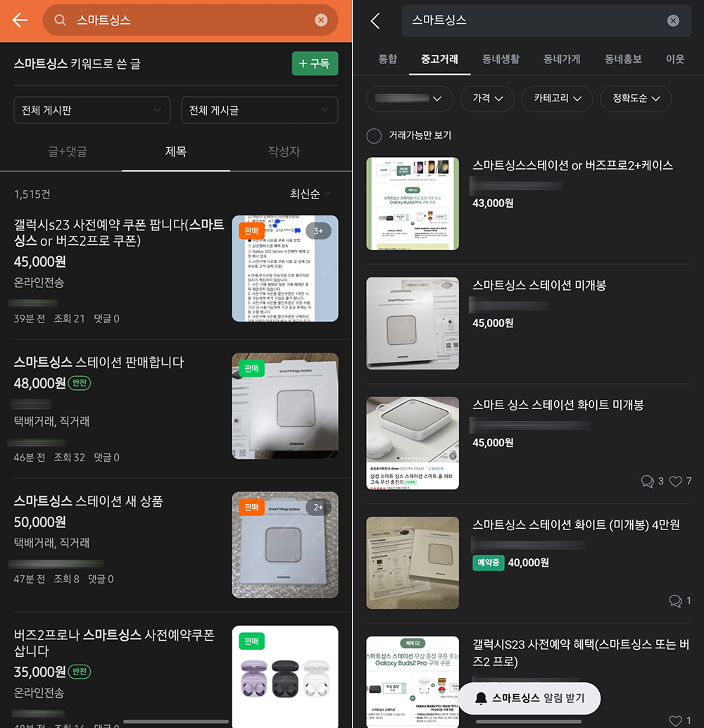Image resolution: width=704 pixels, height=728 pixels.
Task: Tap thumbnail of 43,000원 listing
Action: click(413, 203)
